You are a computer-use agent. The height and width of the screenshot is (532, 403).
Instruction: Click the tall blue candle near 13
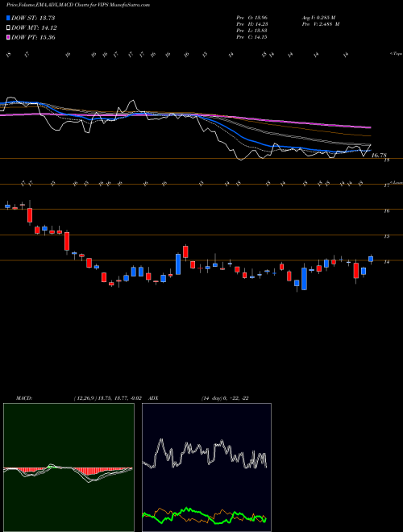tap(305, 279)
